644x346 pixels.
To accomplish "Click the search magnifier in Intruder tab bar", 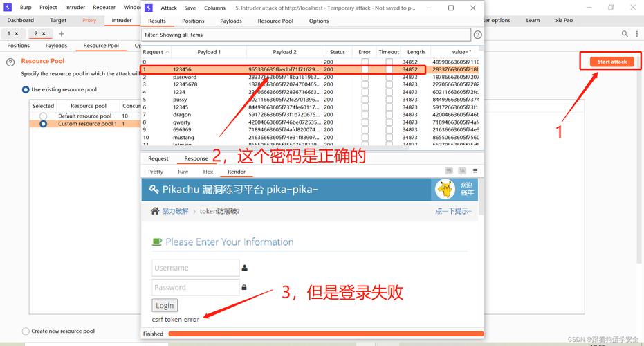I will (625, 34).
